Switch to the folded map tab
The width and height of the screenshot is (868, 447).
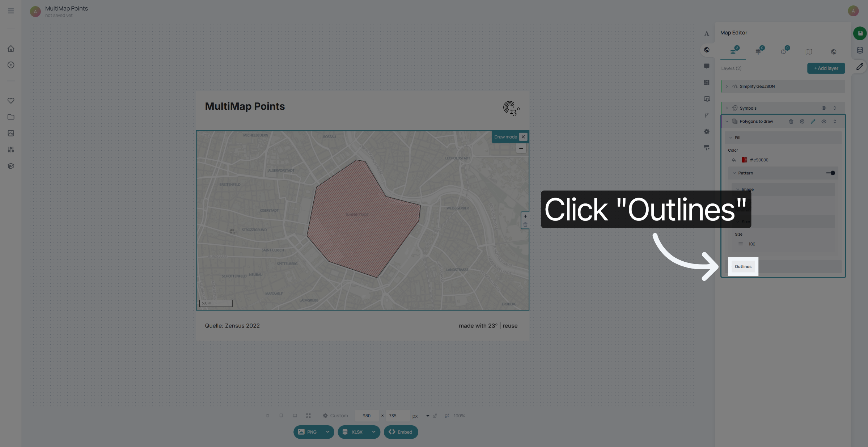[x=809, y=52]
